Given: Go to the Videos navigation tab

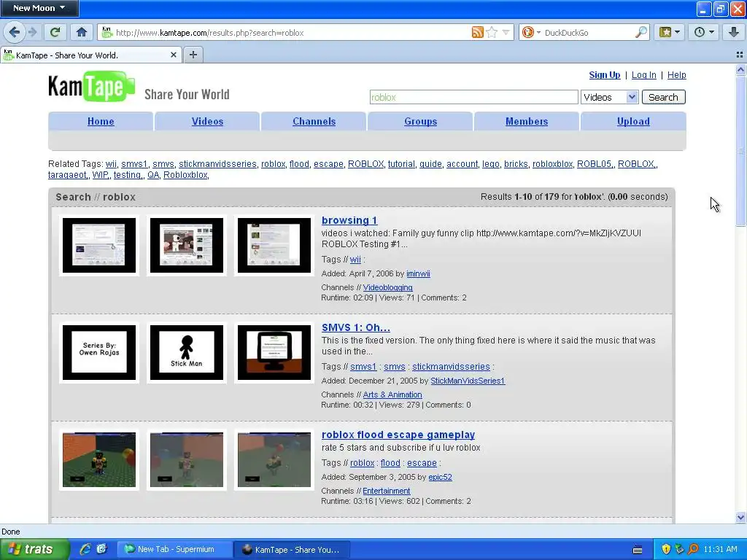Looking at the screenshot, I should point(207,122).
